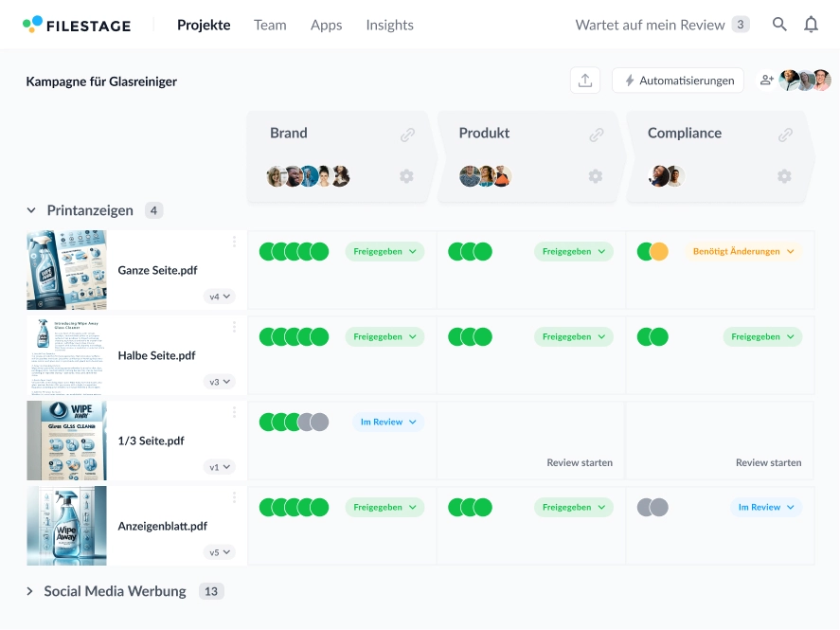Open the Anzeigenblatt.pdf thumbnail
This screenshot has width=840, height=630.
tap(66, 526)
